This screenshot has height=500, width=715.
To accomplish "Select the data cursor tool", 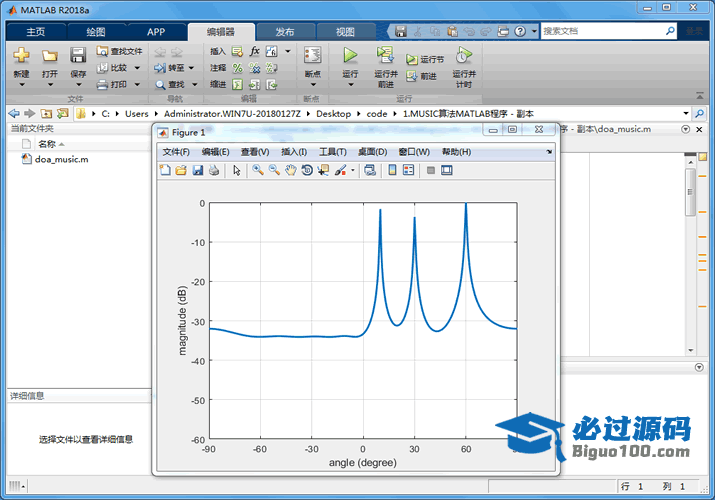I will 323,170.
